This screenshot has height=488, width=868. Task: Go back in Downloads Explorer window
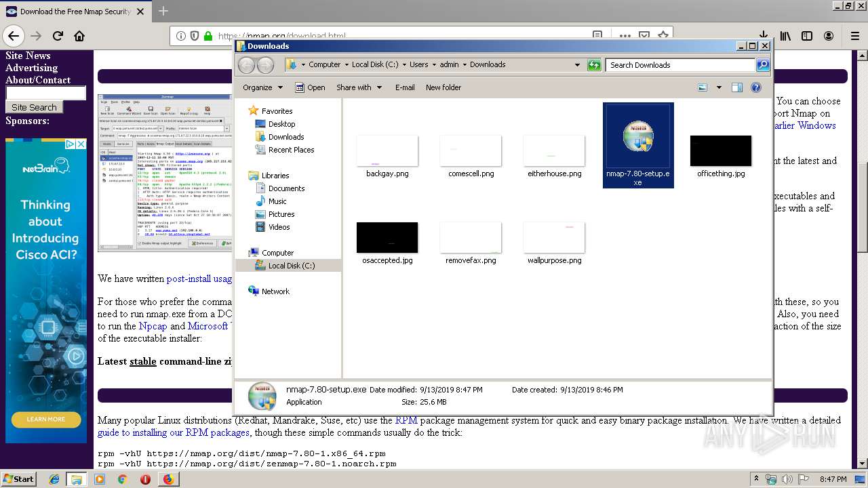click(247, 65)
